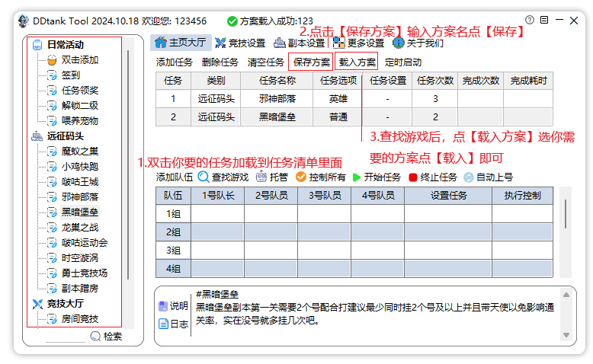This screenshot has height=364, width=593.
Task: Select 魔蚁之巢 dungeon item
Action: pos(80,152)
